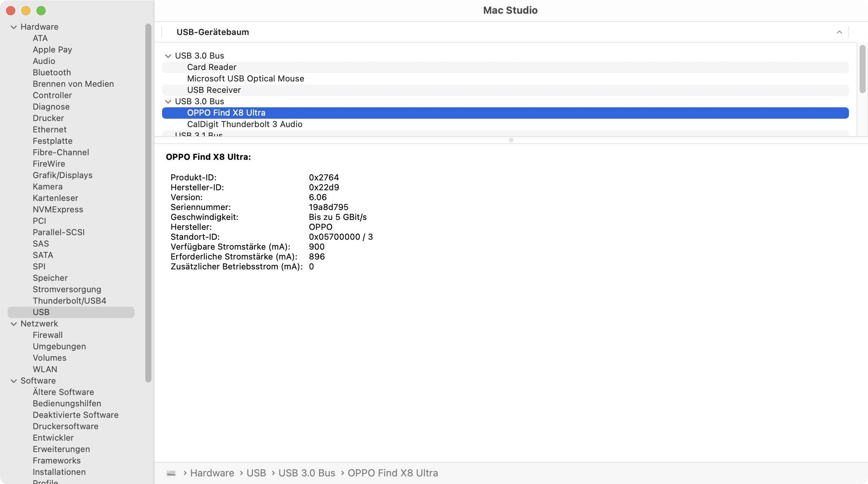This screenshot has height=484, width=868.
Task: Select CalDigit Thunderbolt 3 Audio
Action: (x=505, y=124)
